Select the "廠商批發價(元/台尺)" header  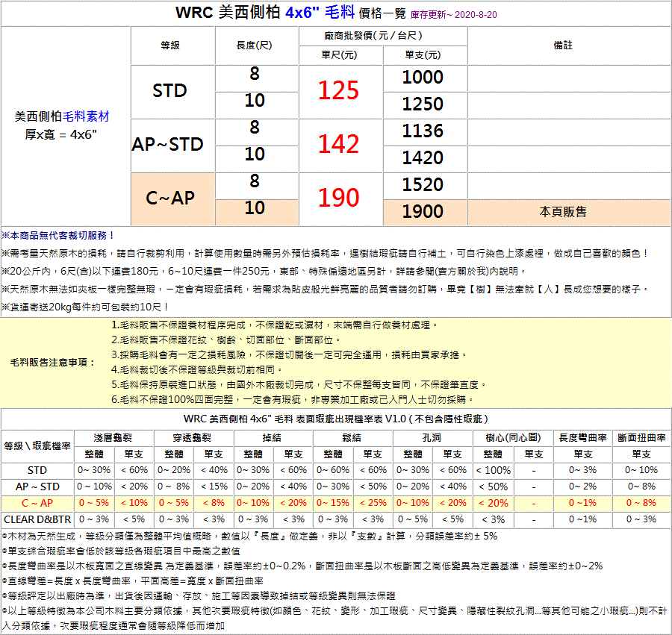(373, 36)
